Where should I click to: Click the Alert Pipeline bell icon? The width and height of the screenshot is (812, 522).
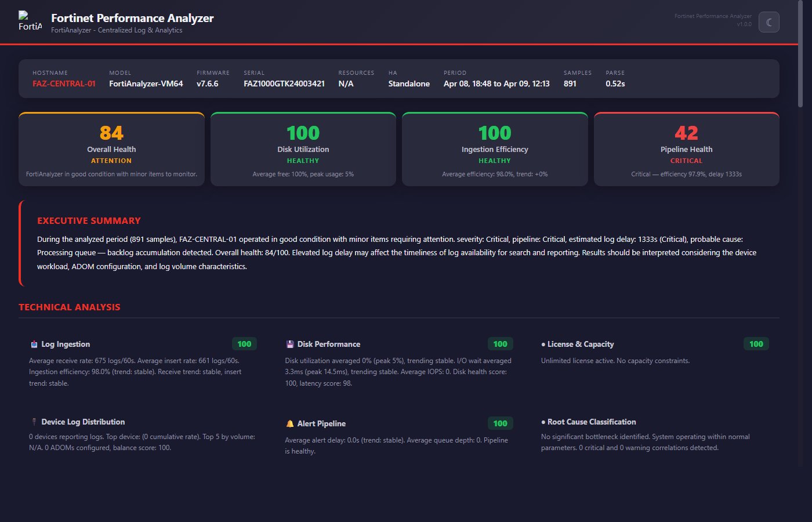pyautogui.click(x=289, y=423)
